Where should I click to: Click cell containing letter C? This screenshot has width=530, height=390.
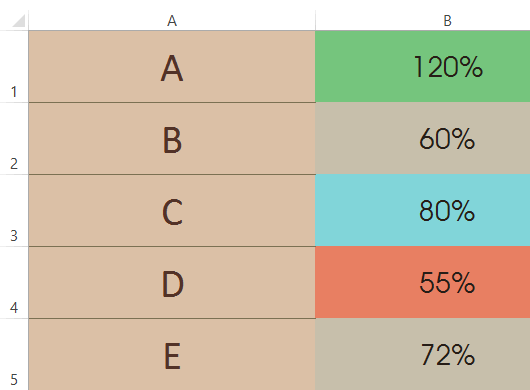click(172, 211)
